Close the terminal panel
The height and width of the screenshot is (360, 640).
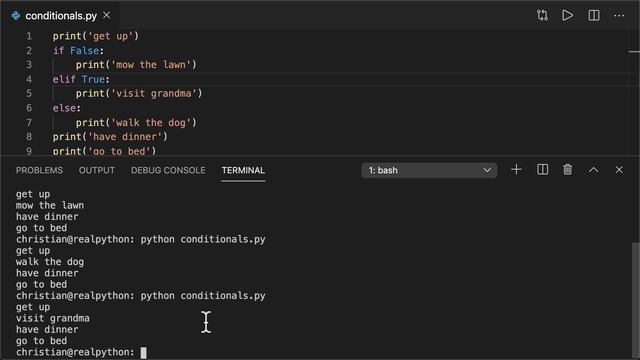click(x=619, y=170)
